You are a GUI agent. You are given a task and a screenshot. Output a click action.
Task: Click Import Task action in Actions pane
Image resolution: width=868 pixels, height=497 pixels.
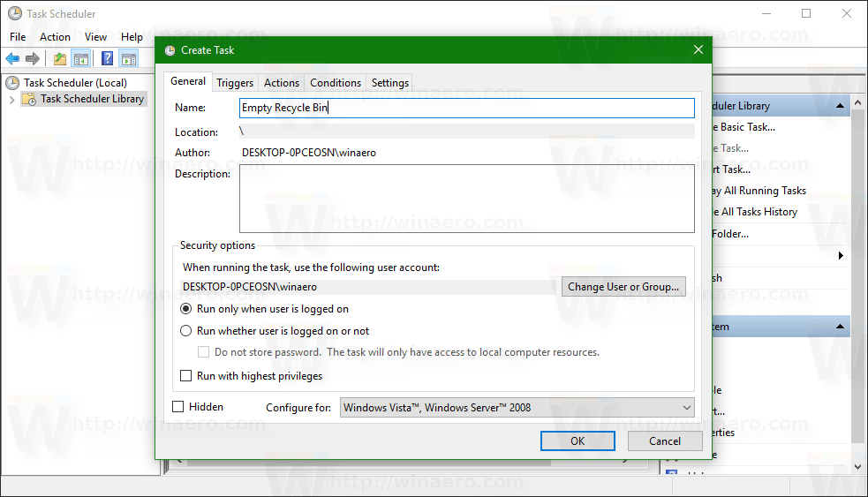pyautogui.click(x=731, y=169)
